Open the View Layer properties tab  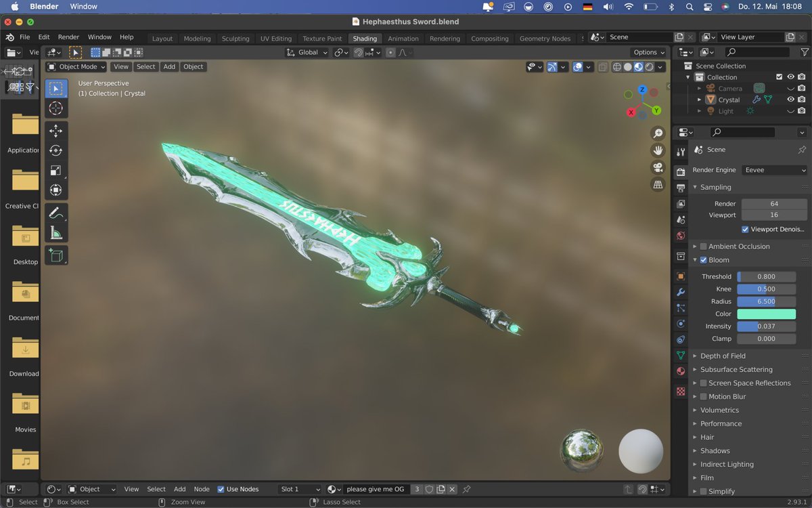[x=681, y=203]
